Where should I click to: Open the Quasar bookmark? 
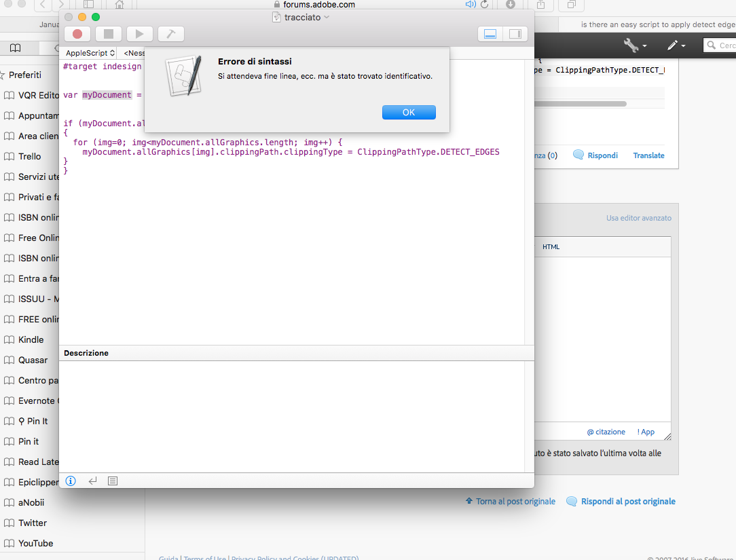point(26,360)
